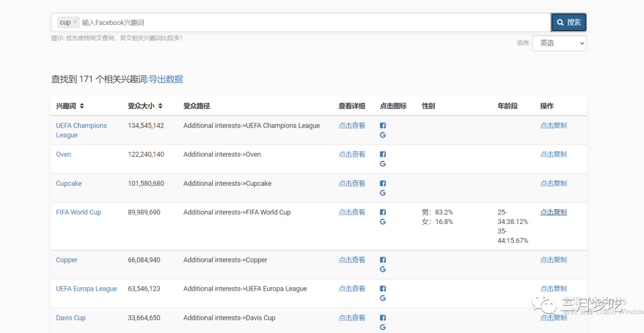Open the Oven interest link
644x333 pixels.
(64, 154)
